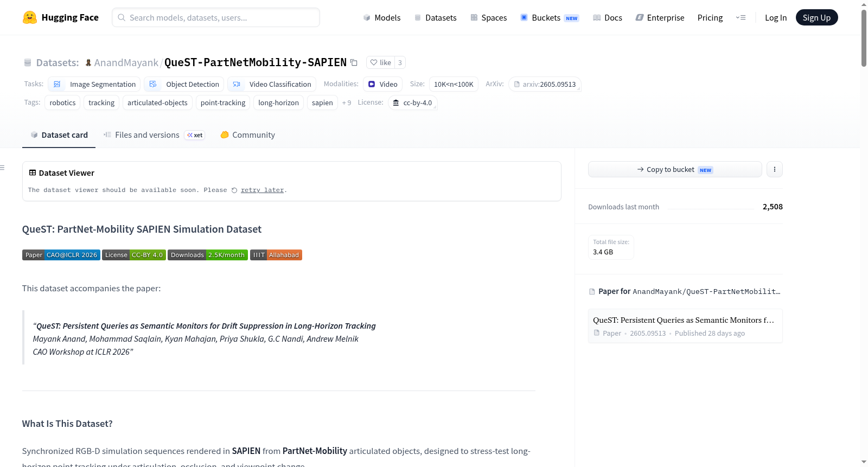Image resolution: width=868 pixels, height=467 pixels.
Task: Select the Video modality tag
Action: [382, 84]
